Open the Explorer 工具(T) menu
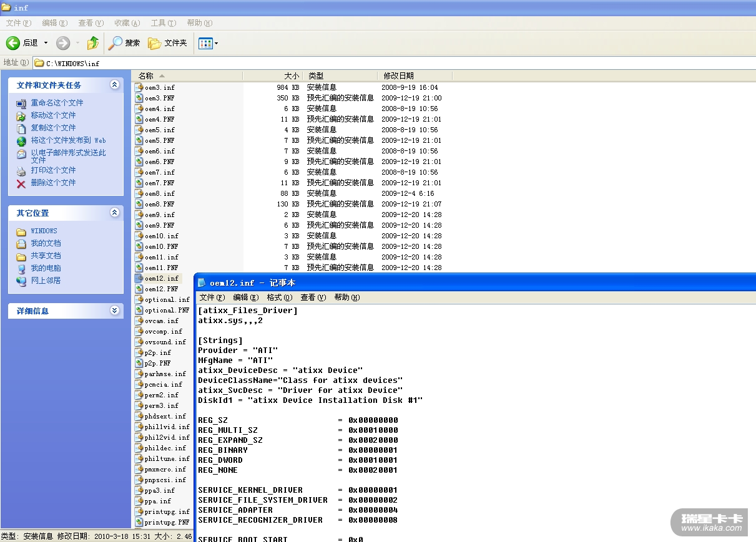The width and height of the screenshot is (756, 542). point(162,23)
